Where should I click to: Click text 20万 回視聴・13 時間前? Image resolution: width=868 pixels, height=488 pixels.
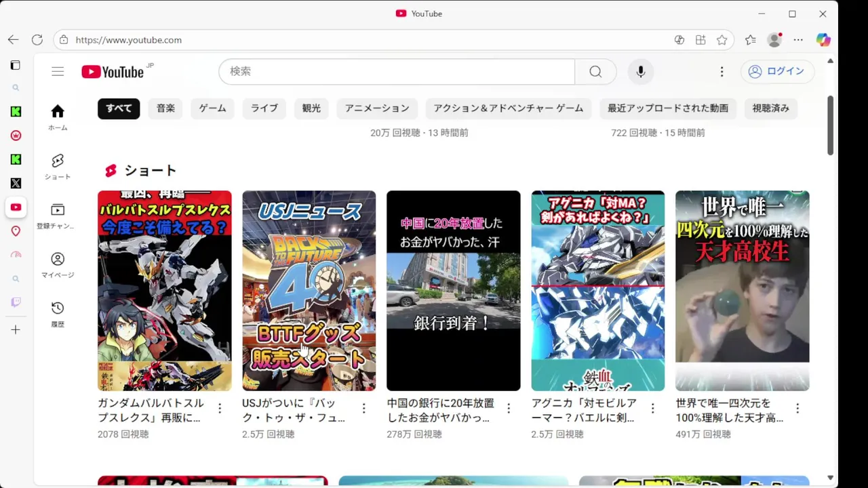click(x=419, y=133)
